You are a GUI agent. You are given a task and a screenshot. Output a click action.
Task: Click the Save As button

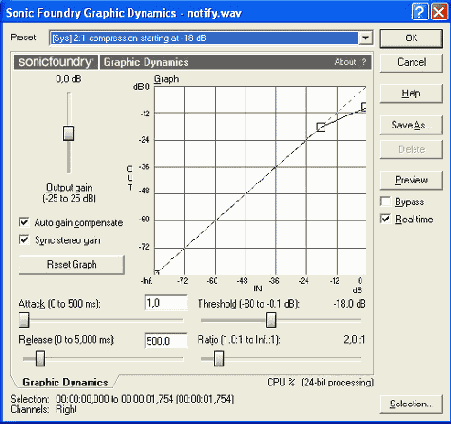click(x=411, y=125)
